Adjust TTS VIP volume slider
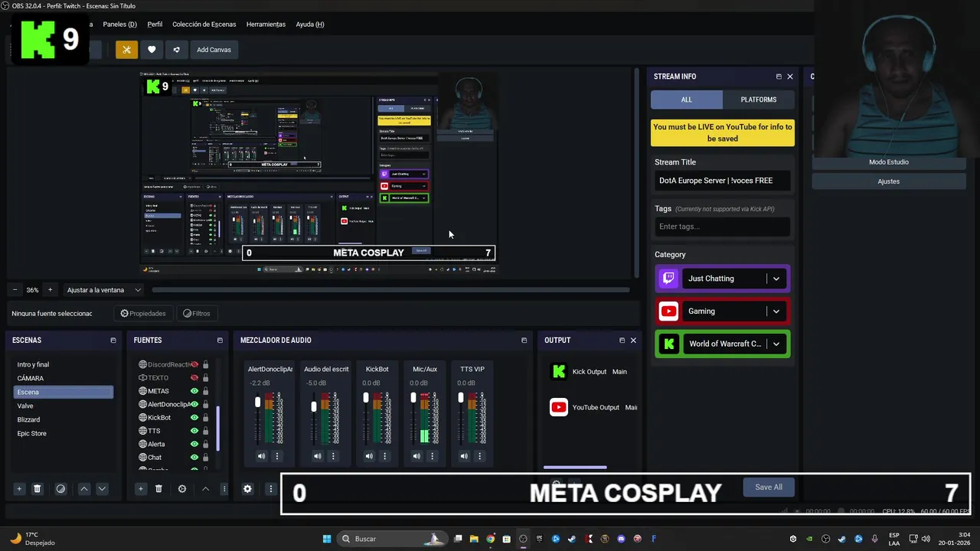Image resolution: width=980 pixels, height=551 pixels. (x=460, y=397)
